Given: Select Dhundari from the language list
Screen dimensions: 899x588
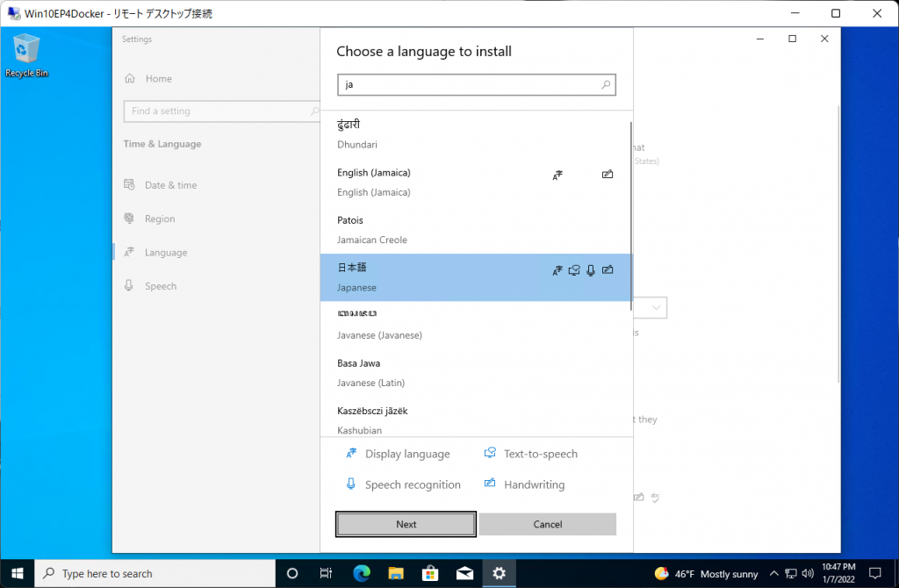Looking at the screenshot, I should (475, 134).
